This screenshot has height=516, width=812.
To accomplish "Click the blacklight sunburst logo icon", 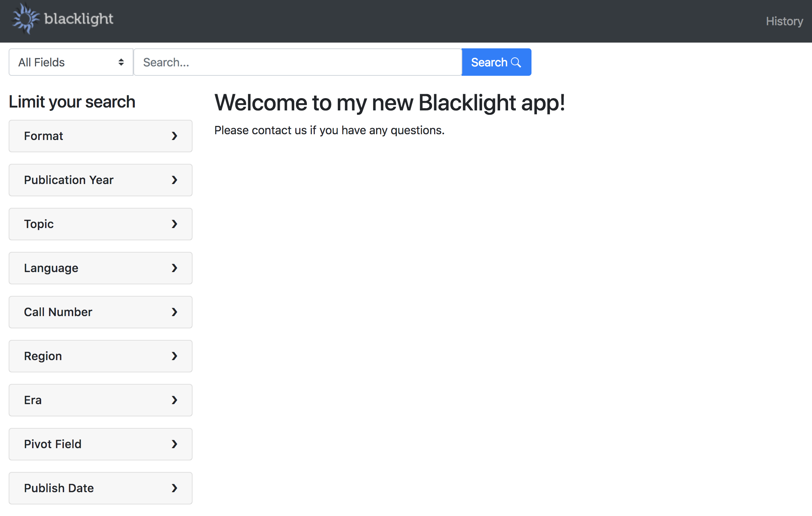I will (25, 19).
